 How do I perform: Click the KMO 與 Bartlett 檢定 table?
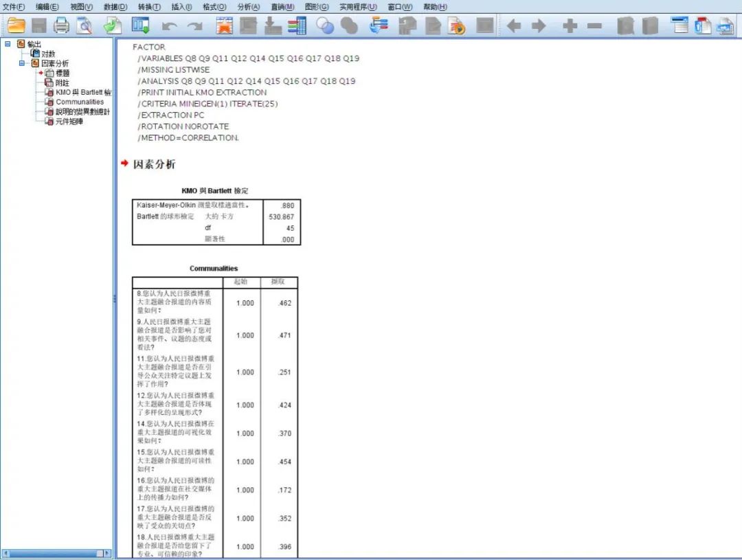[216, 222]
